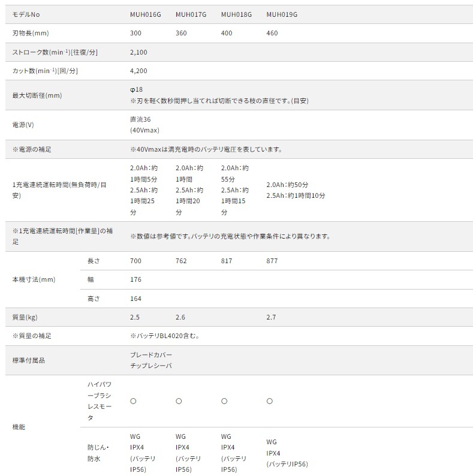Screen dimensions: 473x476
Task: Click blade length value 460
Action: click(x=272, y=33)
